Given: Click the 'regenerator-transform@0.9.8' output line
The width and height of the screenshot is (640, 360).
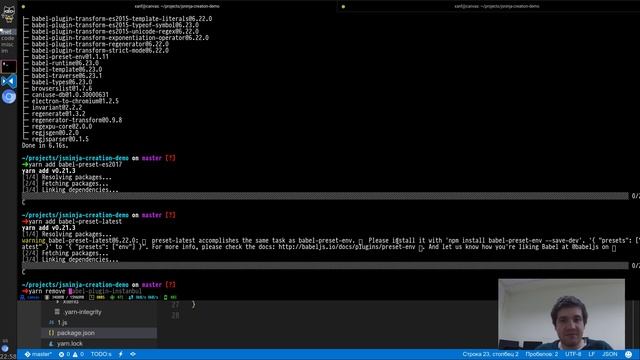Looking at the screenshot, I should [77, 120].
